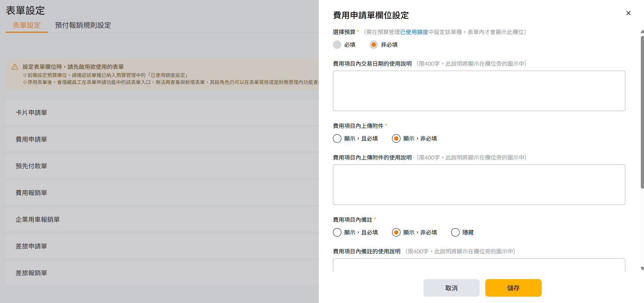Screen dimensions: 644x303
Task: Expand the 卡片申請單 form row
Action: point(162,112)
